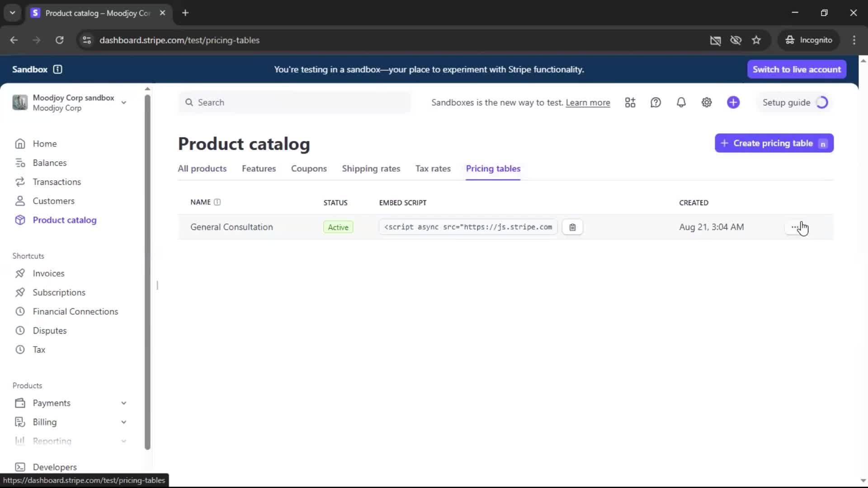Open row actions menu for General Consultation
The width and height of the screenshot is (868, 488).
pos(795,227)
